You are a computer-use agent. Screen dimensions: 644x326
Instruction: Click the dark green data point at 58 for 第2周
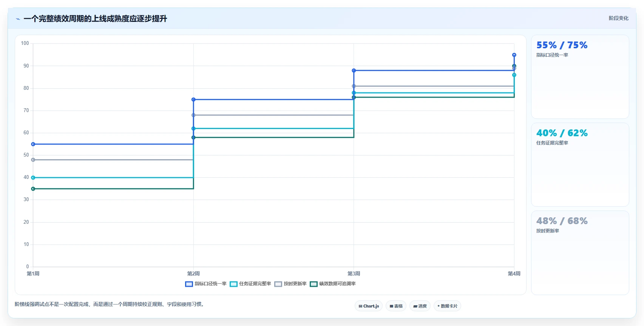point(193,137)
